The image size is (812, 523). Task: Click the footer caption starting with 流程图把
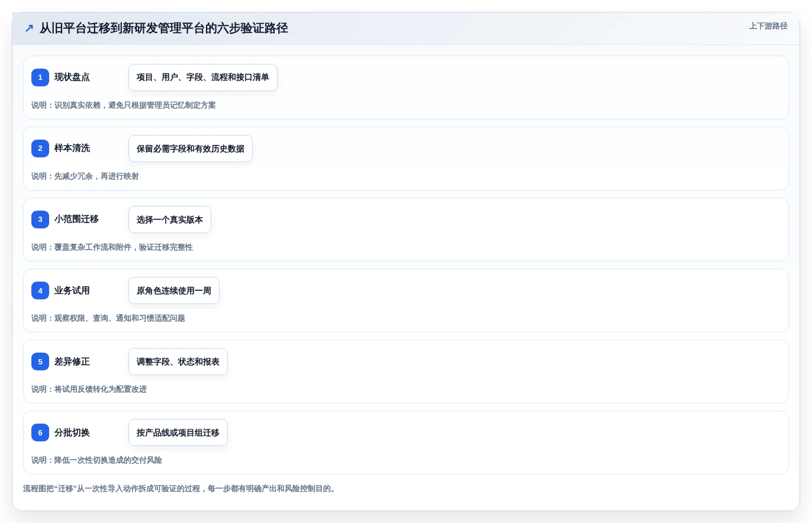point(179,489)
